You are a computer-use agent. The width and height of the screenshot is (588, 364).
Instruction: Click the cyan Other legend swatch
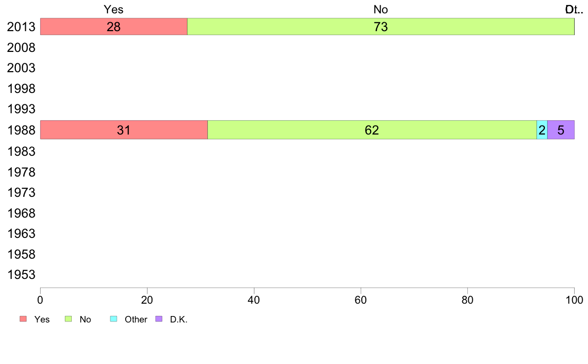(114, 319)
